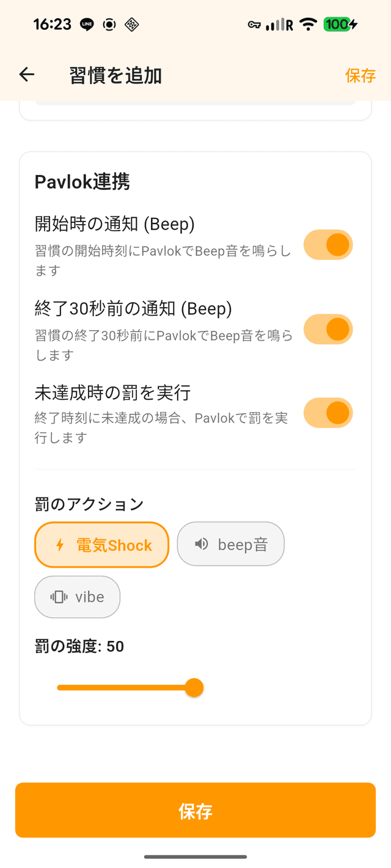Adjust the 罰の強度 intensity slider
Viewport: 391px width, 868px height.
point(194,687)
